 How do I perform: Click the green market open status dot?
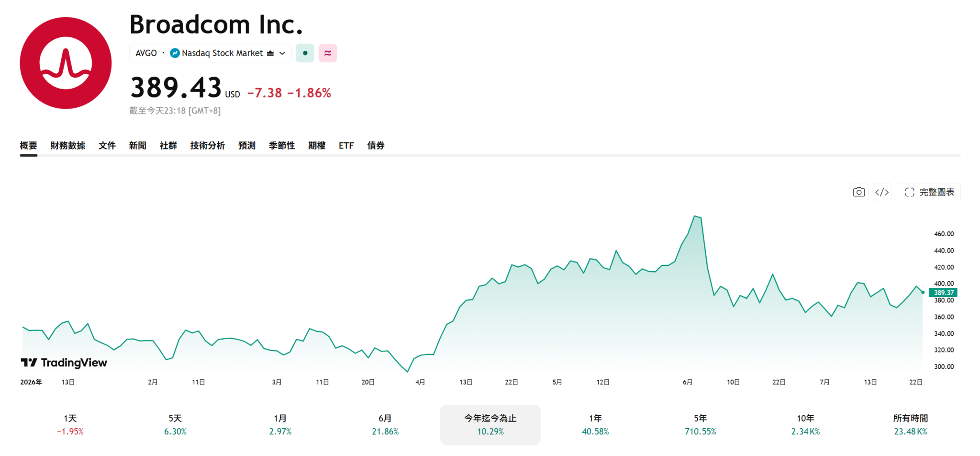click(305, 53)
